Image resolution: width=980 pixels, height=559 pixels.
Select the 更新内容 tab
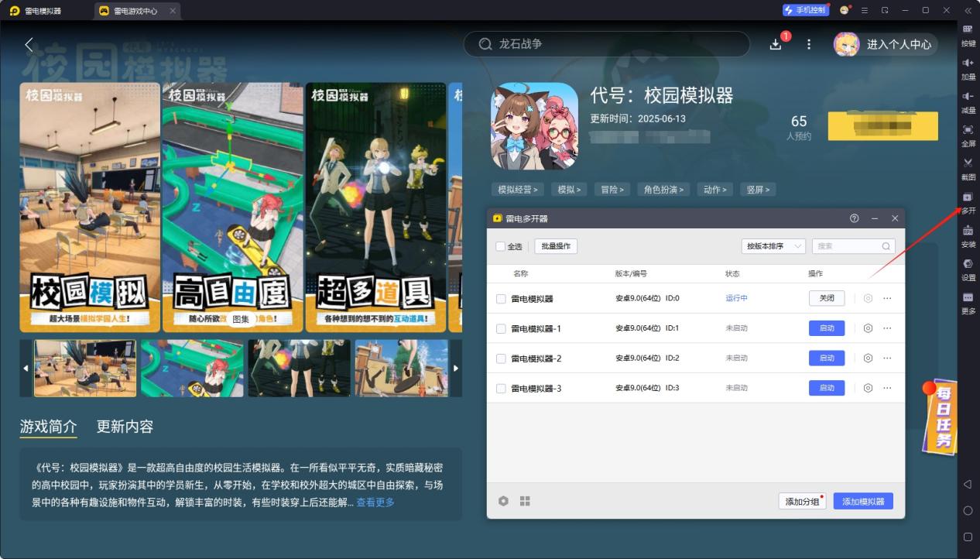(x=125, y=427)
